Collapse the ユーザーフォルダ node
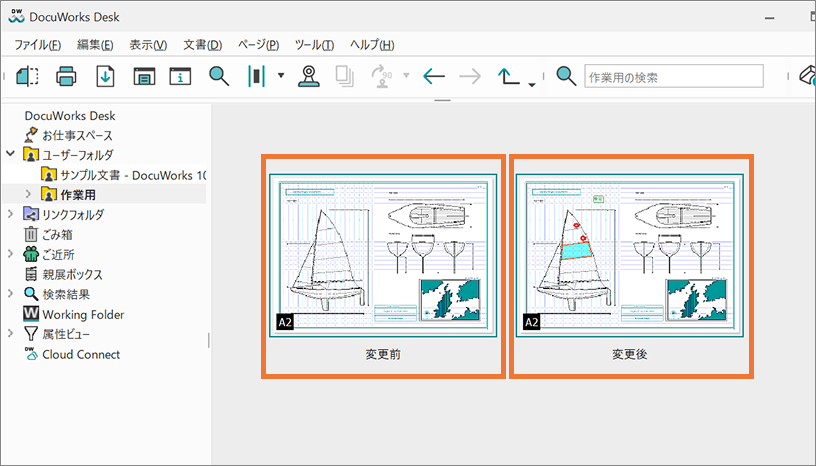This screenshot has width=816, height=466. pos(10,154)
